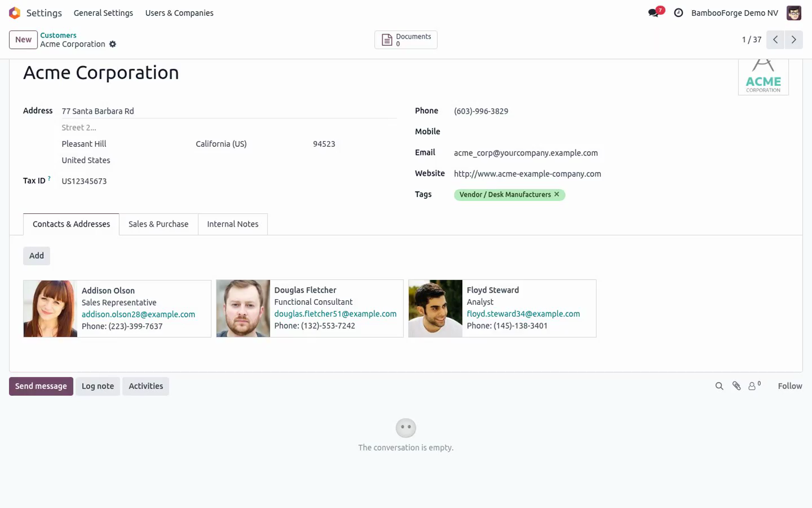Edit the Website field
The height and width of the screenshot is (508, 812).
[x=621, y=174]
